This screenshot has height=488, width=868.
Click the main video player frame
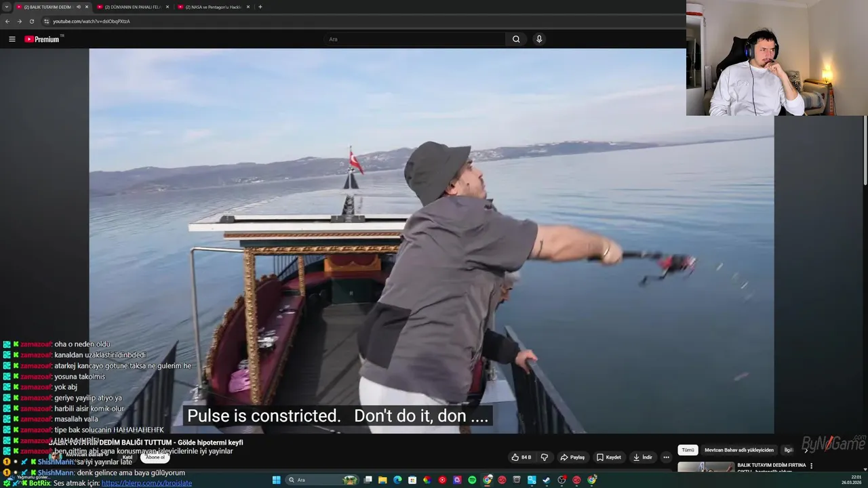(x=431, y=241)
